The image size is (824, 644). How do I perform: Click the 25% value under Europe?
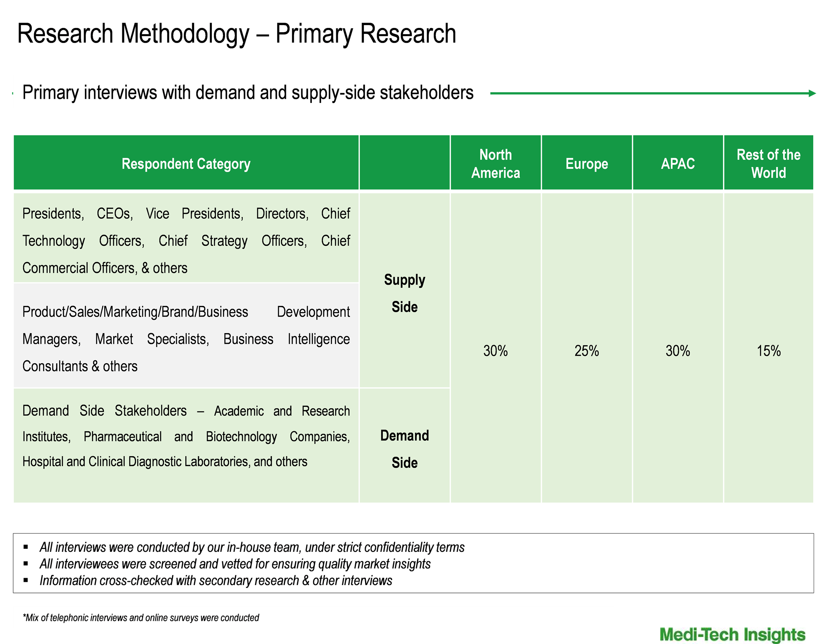(587, 351)
